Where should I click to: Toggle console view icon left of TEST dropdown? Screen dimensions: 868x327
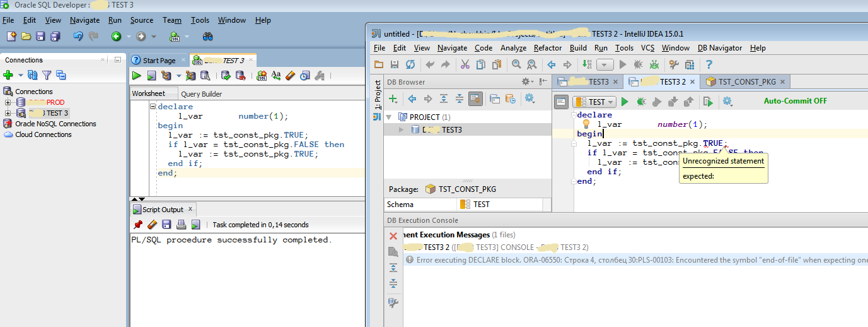click(x=562, y=102)
